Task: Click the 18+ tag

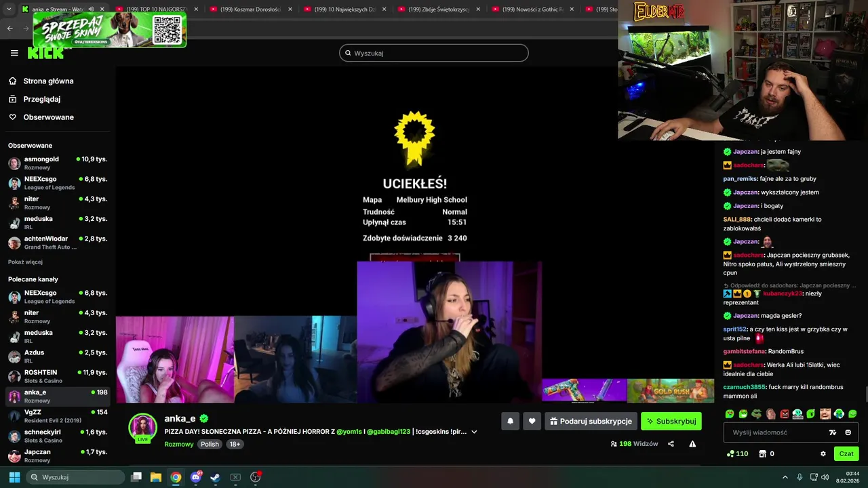Action: [x=235, y=444]
